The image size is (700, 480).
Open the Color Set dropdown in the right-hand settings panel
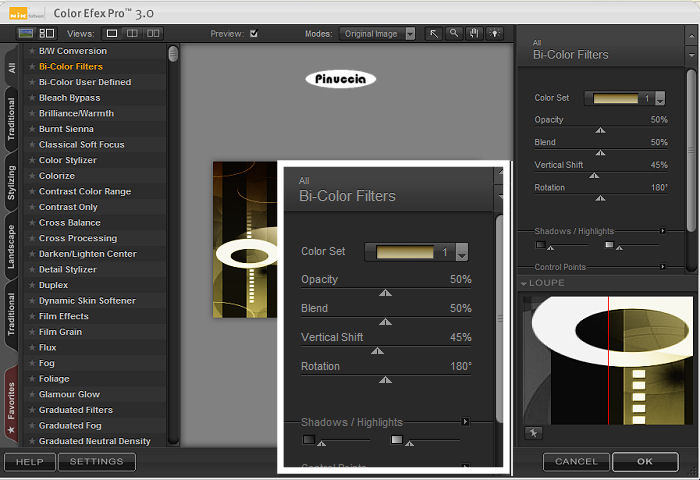point(625,98)
